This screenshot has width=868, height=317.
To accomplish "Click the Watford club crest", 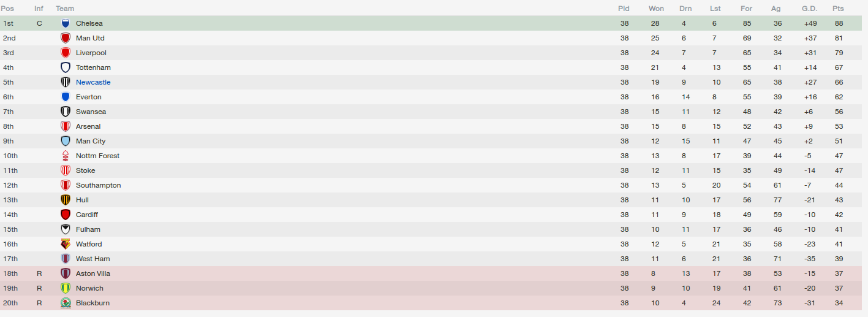I will (x=66, y=244).
